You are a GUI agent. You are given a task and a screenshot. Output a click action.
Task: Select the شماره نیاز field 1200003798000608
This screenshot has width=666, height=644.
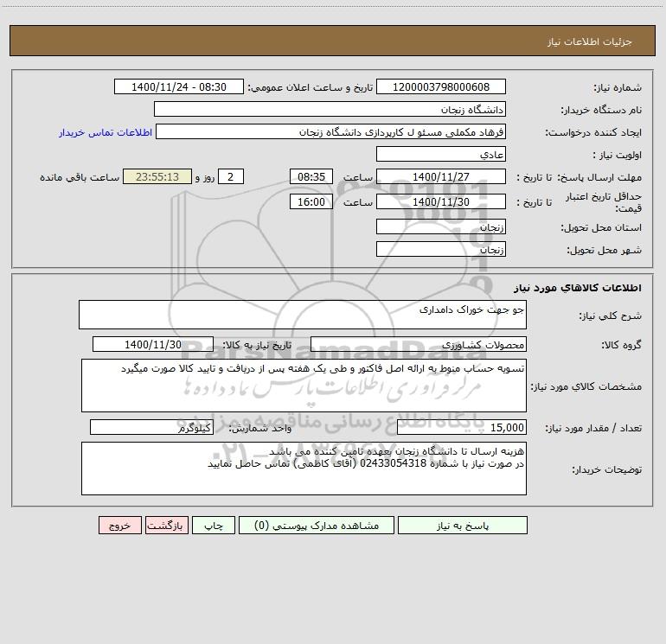(441, 86)
